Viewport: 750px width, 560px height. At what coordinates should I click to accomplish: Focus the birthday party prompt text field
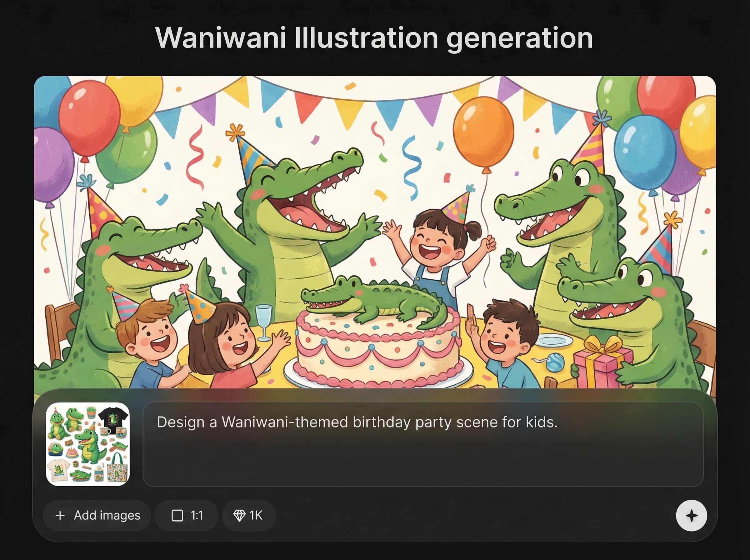pyautogui.click(x=422, y=444)
